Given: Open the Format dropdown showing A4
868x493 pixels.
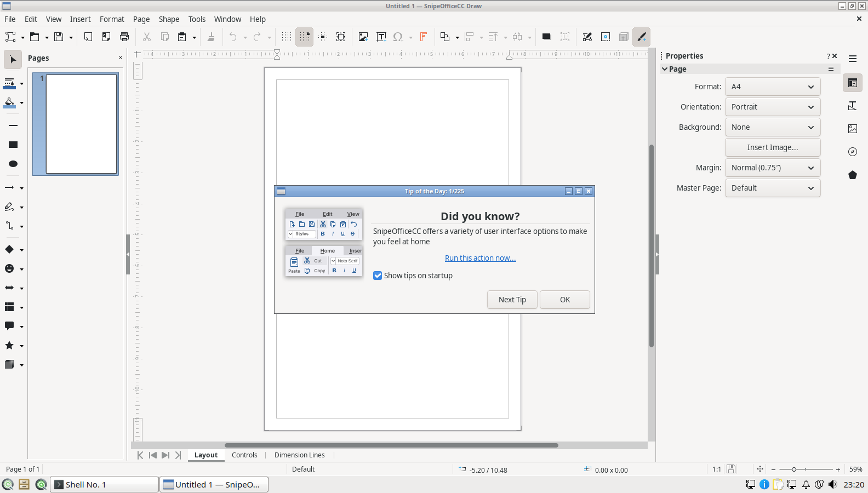Looking at the screenshot, I should click(x=773, y=87).
